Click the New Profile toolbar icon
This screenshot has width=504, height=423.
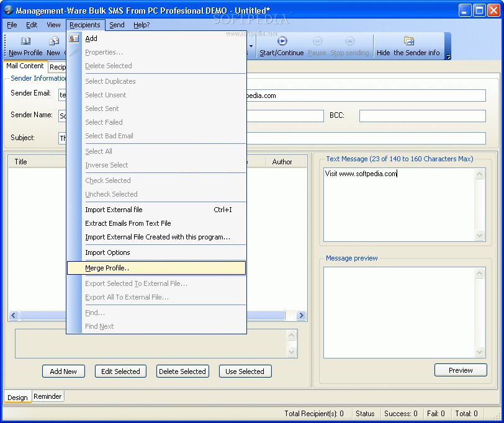click(25, 41)
